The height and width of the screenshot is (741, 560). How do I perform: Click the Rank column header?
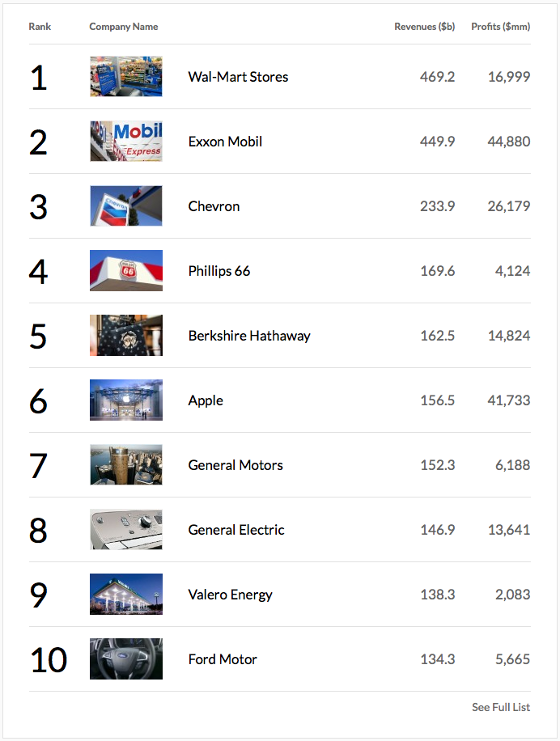tap(40, 27)
